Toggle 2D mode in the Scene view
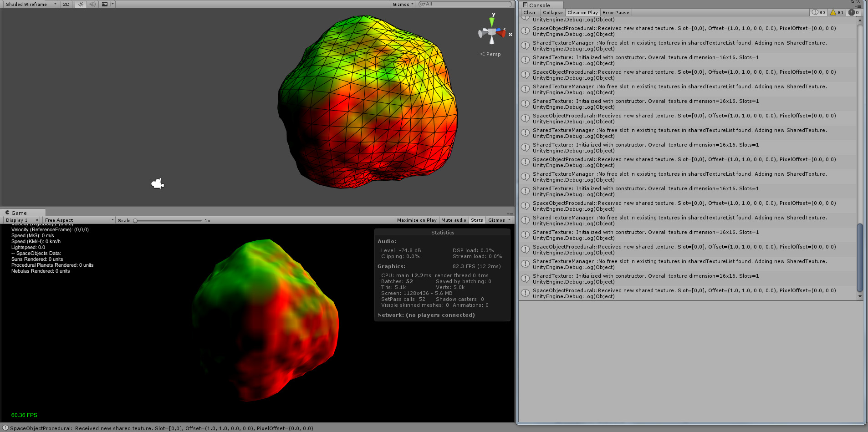The height and width of the screenshot is (432, 868). click(66, 4)
